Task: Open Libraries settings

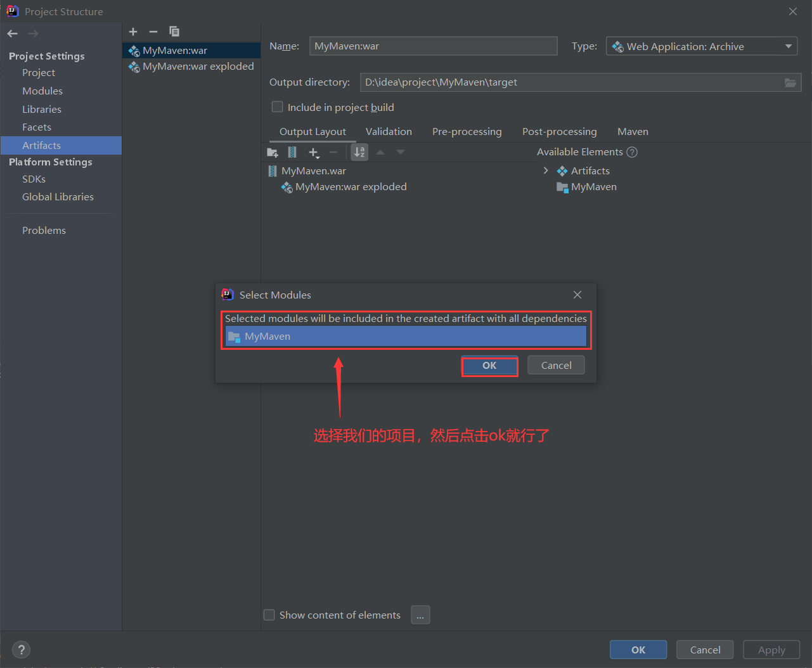Action: click(x=42, y=110)
